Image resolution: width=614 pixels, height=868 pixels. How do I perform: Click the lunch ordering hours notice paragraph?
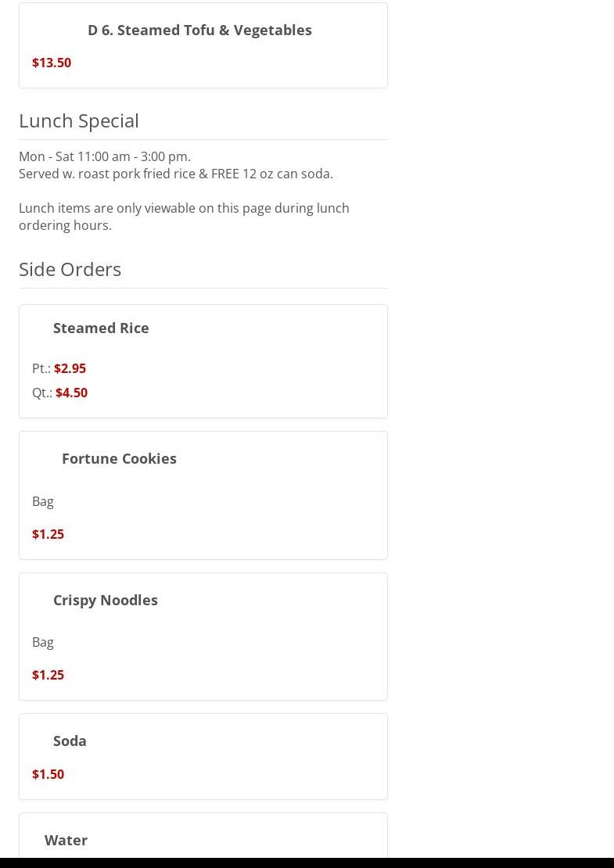click(184, 217)
